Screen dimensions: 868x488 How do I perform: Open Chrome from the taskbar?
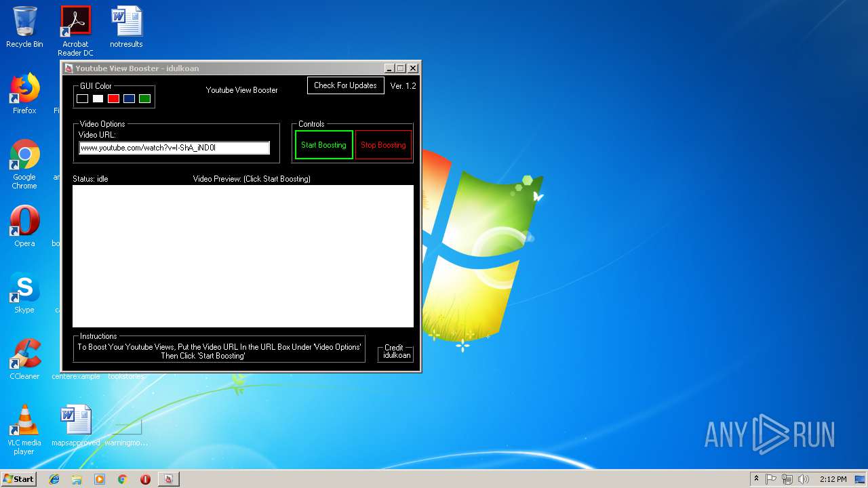point(123,479)
